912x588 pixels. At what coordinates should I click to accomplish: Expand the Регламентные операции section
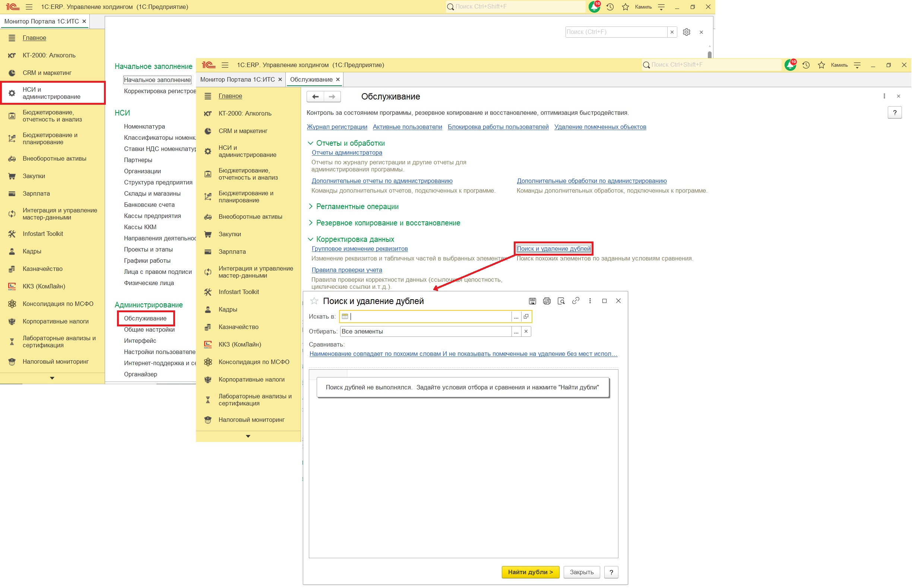point(311,206)
